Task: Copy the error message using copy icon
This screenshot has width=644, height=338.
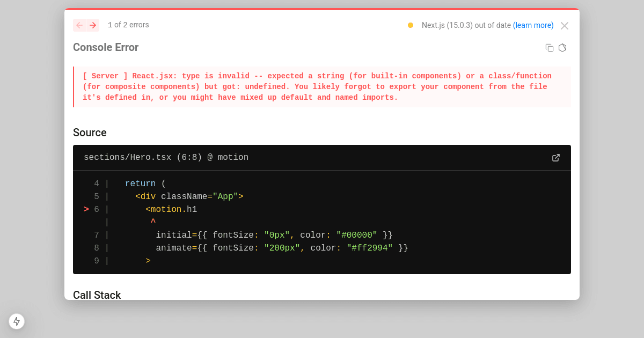Action: [549, 48]
